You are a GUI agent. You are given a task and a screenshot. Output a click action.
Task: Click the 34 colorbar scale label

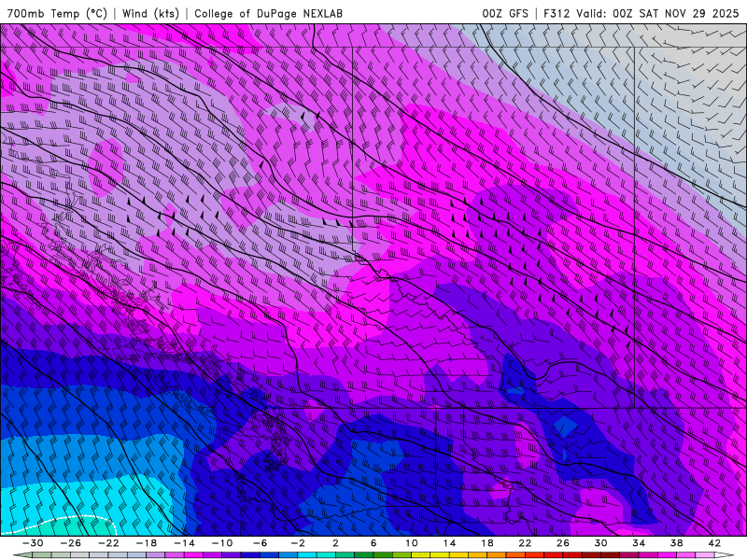[639, 543]
